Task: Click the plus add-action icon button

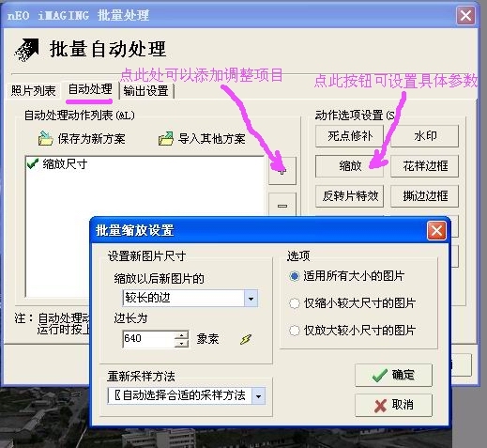Action: (x=282, y=171)
